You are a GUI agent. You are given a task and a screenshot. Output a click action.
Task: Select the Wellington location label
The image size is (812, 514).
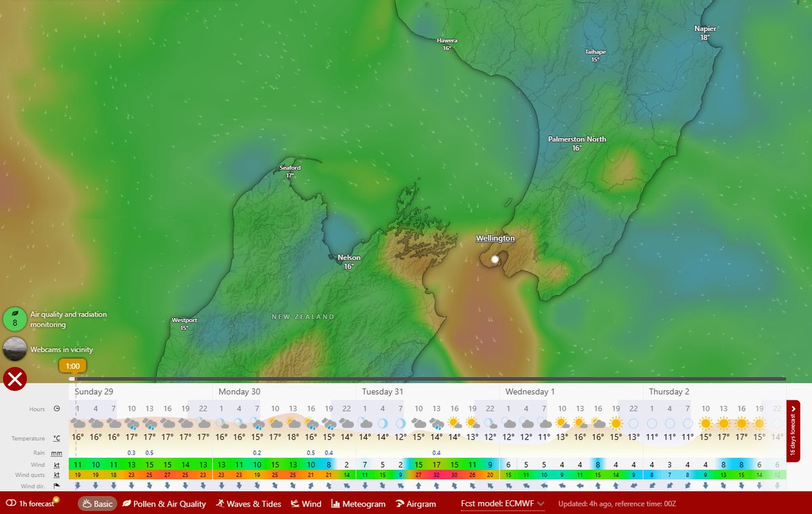point(495,238)
